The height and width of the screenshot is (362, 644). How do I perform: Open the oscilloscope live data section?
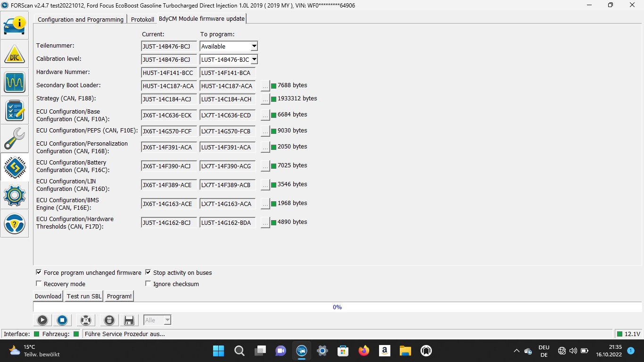point(15,82)
